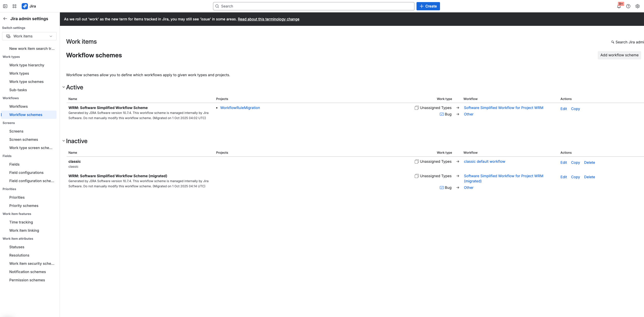Image resolution: width=644 pixels, height=317 pixels.
Task: Click the back arrow beside Jira admin settings
Action: (x=5, y=18)
